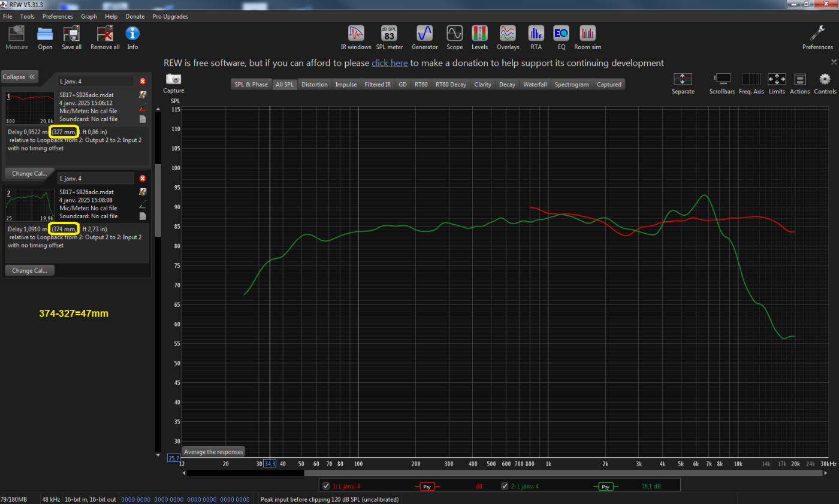
Task: Open the IR windows tool
Action: pos(356,37)
